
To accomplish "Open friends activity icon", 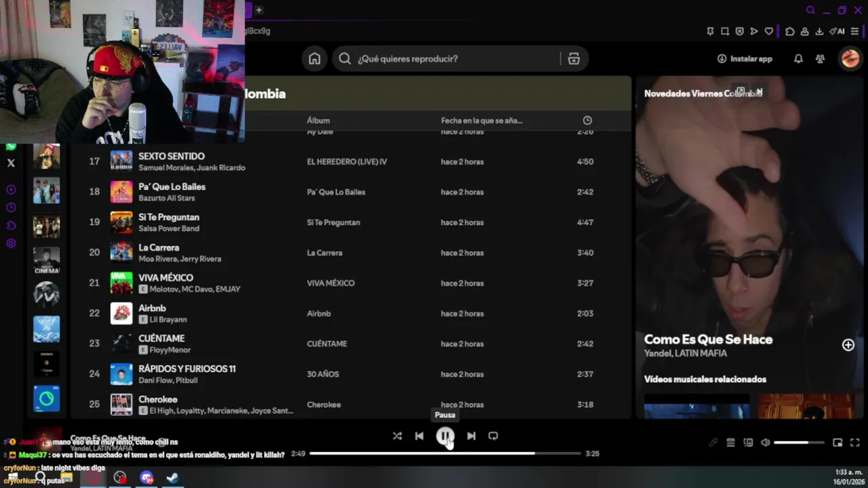I will (x=820, y=59).
